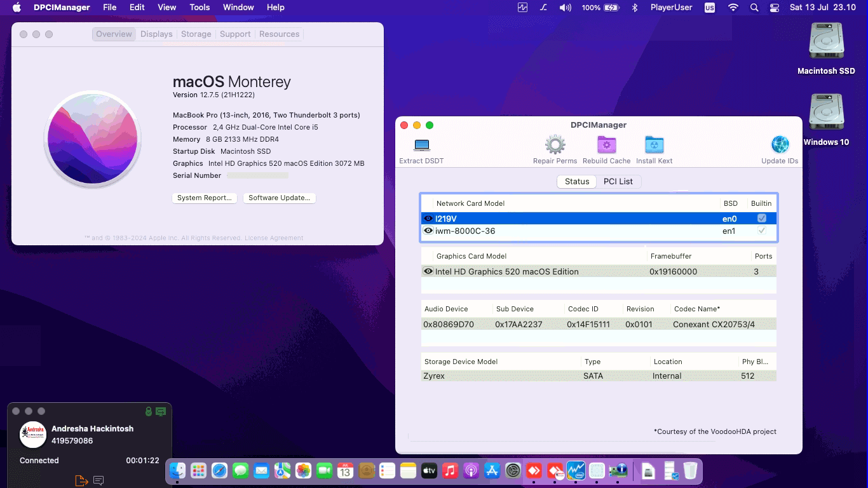This screenshot has height=488, width=868.
Task: Open Launchpad from the dock
Action: [198, 471]
